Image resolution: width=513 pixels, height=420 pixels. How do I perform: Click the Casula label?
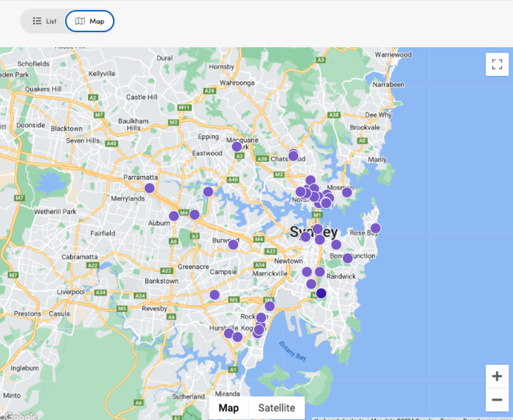59,314
